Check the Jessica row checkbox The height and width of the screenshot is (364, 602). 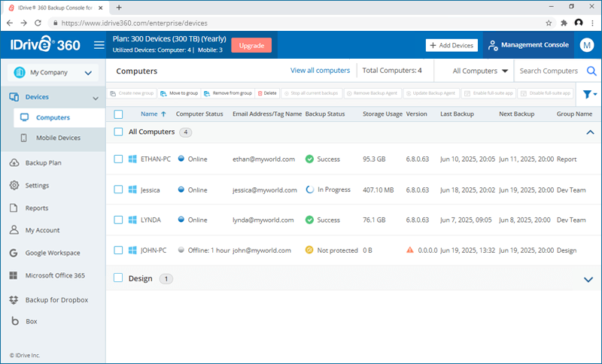118,190
